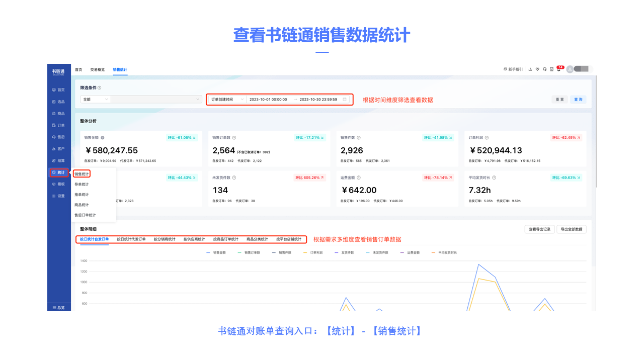The image size is (644, 362).
Task: Toggle 销售金额 chart legend series
Action: click(x=215, y=252)
